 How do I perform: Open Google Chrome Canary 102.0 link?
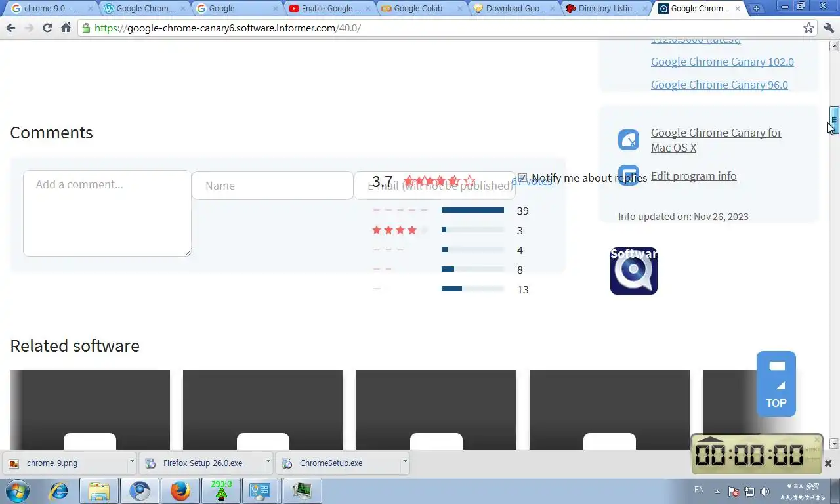pos(723,62)
